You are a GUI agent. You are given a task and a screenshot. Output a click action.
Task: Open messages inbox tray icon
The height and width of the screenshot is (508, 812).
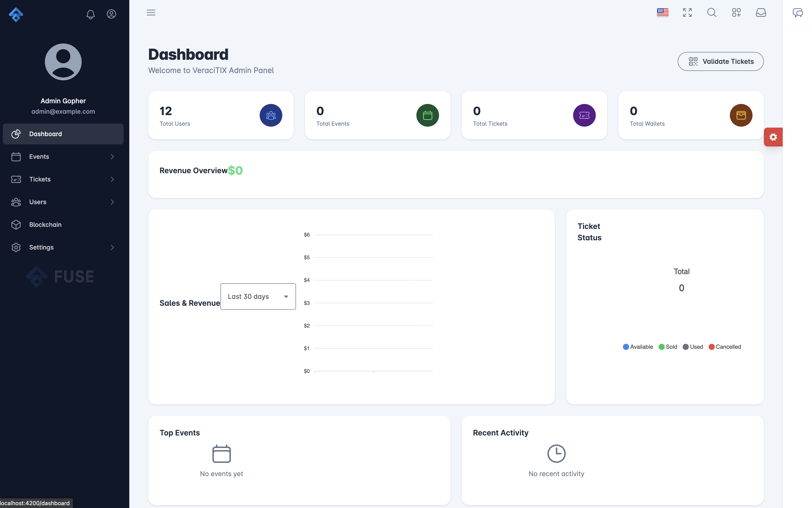[761, 13]
